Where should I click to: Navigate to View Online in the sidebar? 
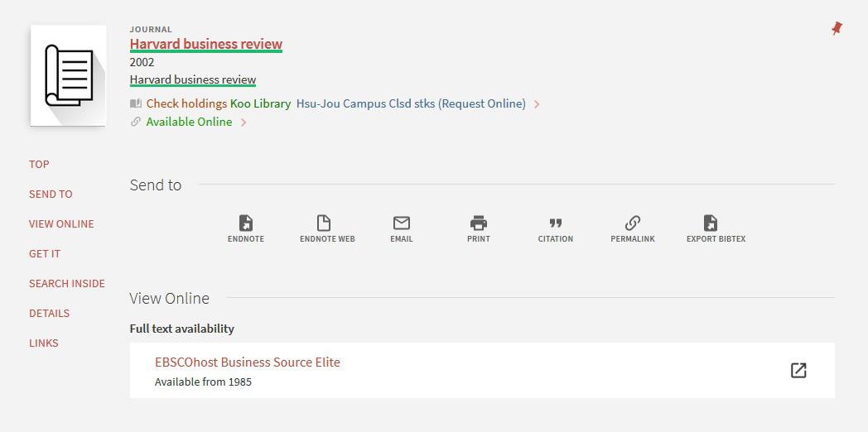[x=61, y=223]
